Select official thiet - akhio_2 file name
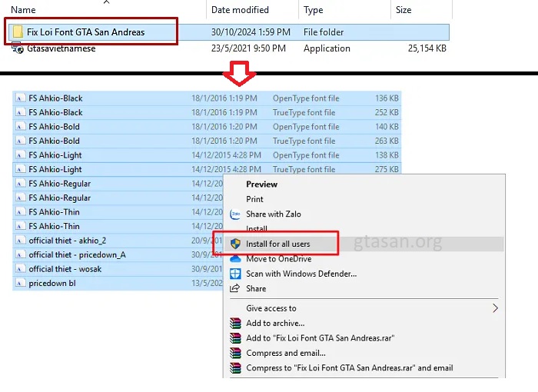The height and width of the screenshot is (392, 538). (x=68, y=241)
